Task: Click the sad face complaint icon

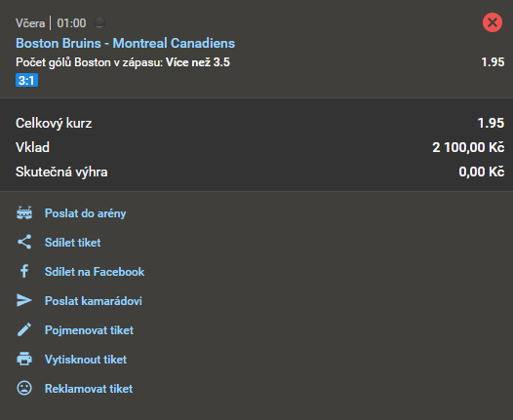Action: point(24,388)
